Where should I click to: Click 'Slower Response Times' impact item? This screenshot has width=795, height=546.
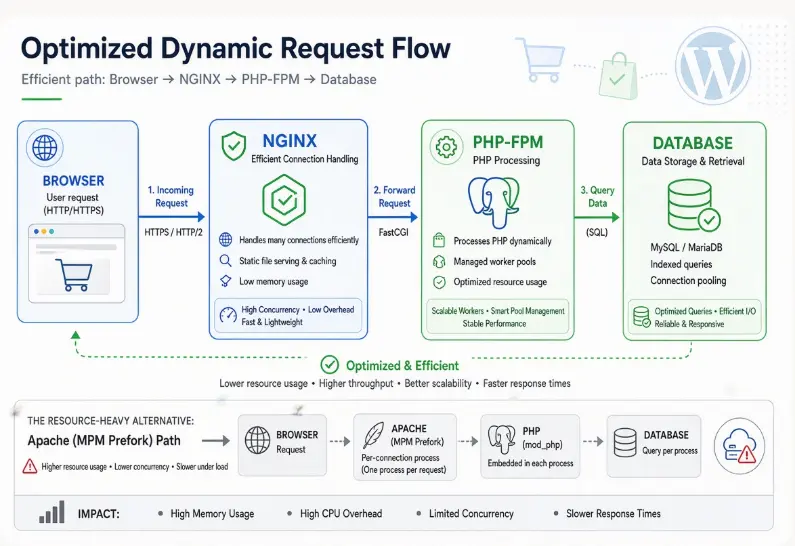click(x=613, y=514)
